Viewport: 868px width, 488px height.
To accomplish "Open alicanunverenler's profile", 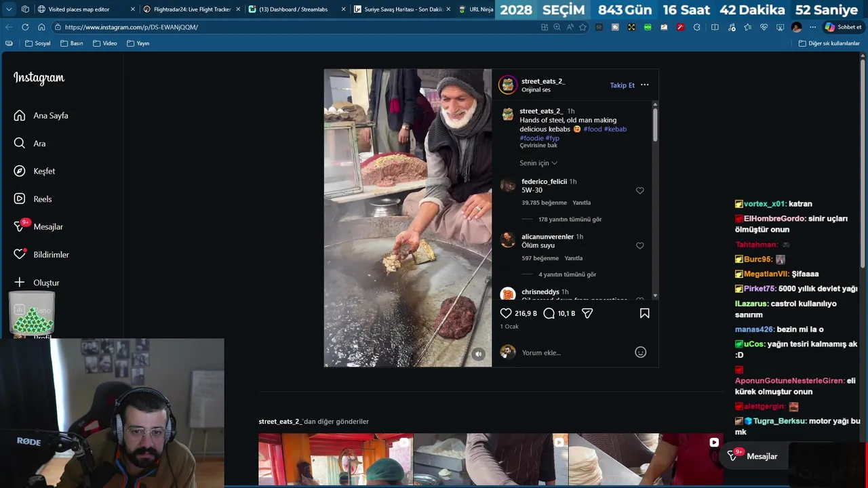I will click(x=547, y=237).
